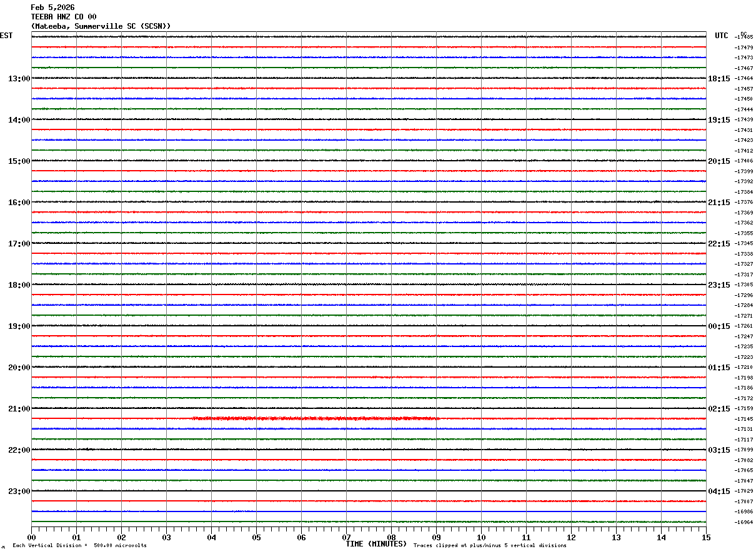Click the date label "Feb 5,2026"
756x554 pixels.
52,8
